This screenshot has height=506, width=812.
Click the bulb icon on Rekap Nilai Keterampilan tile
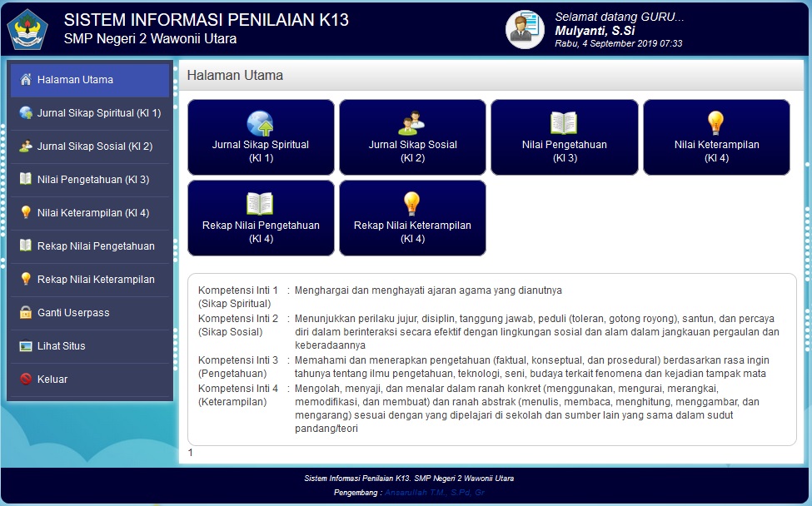coord(411,204)
